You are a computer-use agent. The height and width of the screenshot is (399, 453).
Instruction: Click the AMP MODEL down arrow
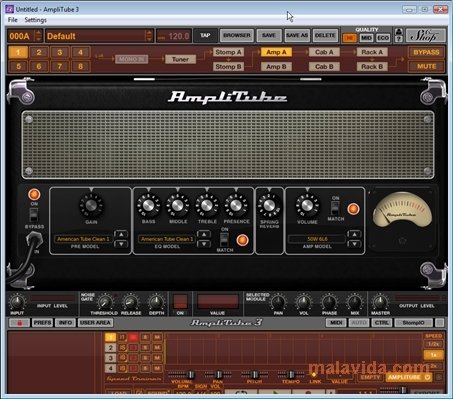click(354, 244)
